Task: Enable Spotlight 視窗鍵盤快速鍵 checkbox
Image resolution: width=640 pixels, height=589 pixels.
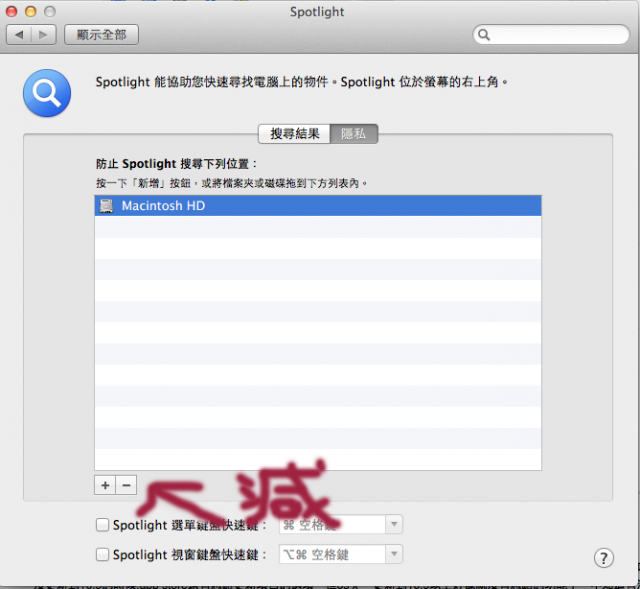Action: click(102, 554)
